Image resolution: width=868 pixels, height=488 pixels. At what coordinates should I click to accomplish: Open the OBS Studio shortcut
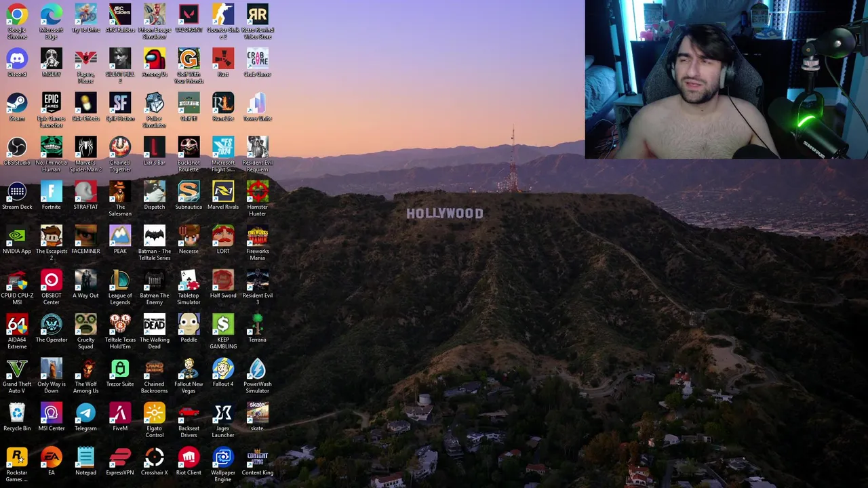[17, 147]
